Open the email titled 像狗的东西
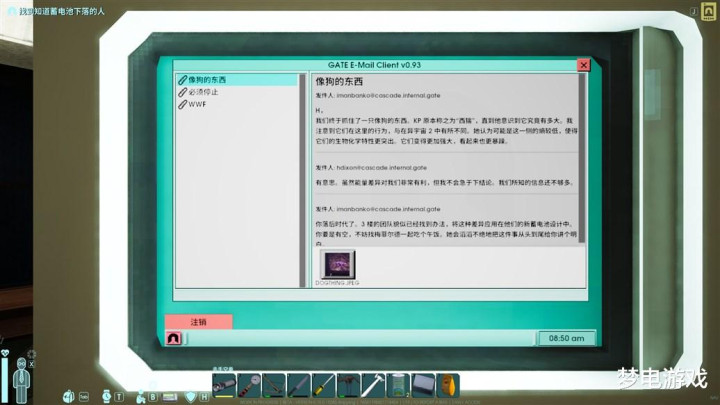Viewport: 720px width, 405px height. coord(237,80)
